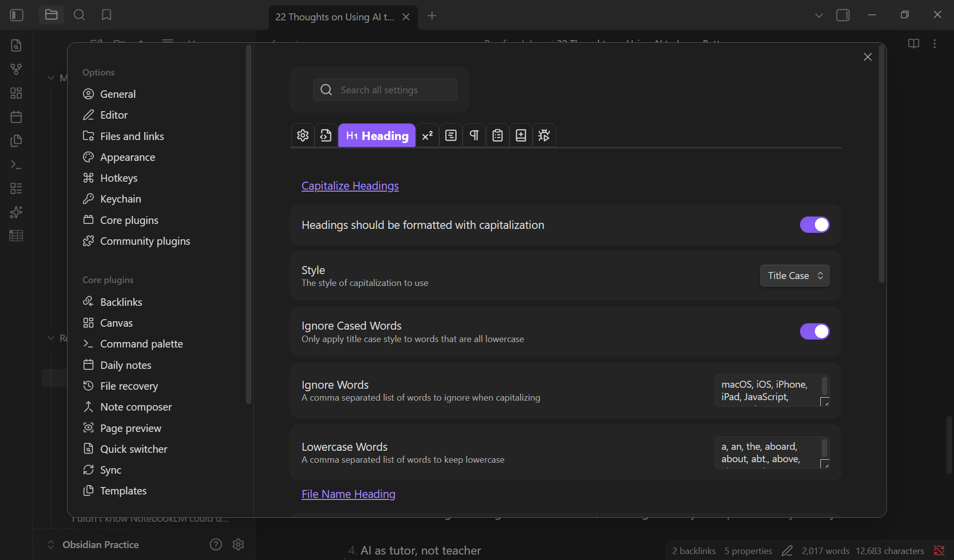The width and height of the screenshot is (954, 560).
Task: Toggle the left sidebar icon
Action: click(x=17, y=15)
